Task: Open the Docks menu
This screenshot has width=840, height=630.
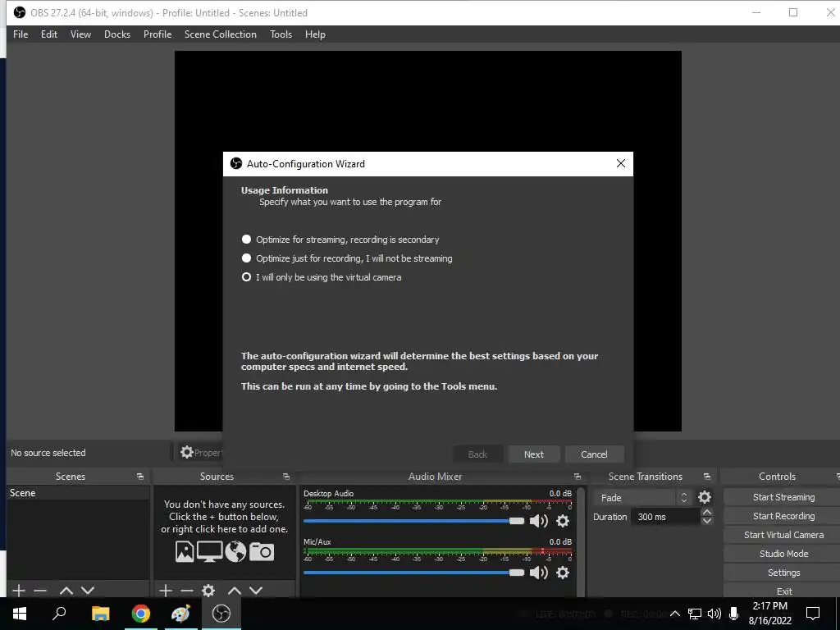Action: [116, 34]
